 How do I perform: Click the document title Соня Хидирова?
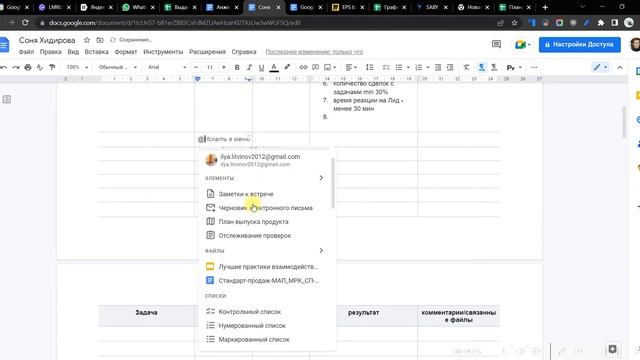(47, 40)
